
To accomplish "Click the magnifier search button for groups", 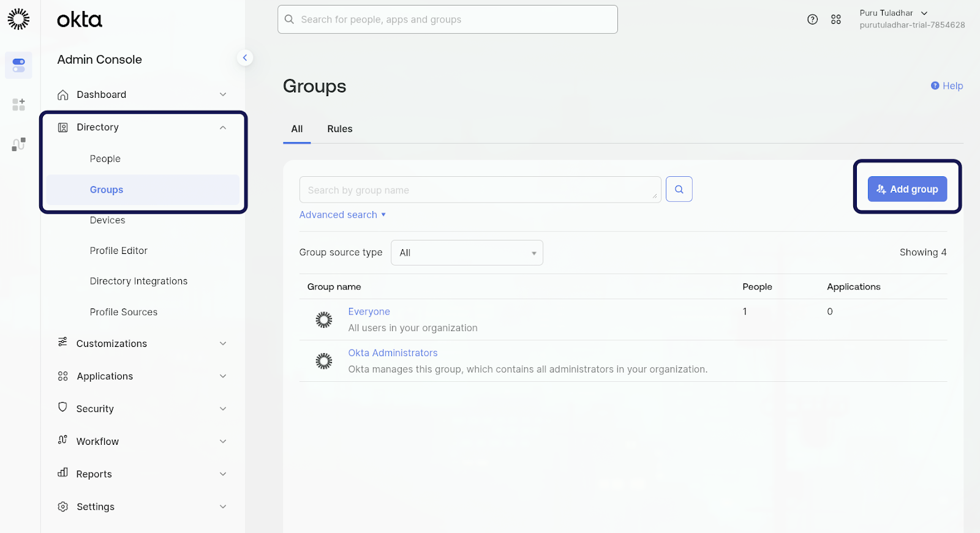I will pos(679,190).
